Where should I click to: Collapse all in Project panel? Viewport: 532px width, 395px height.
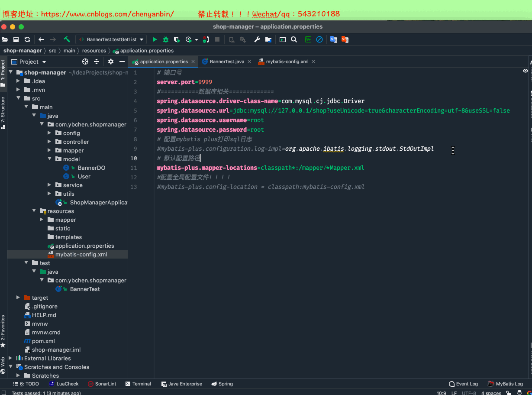97,62
